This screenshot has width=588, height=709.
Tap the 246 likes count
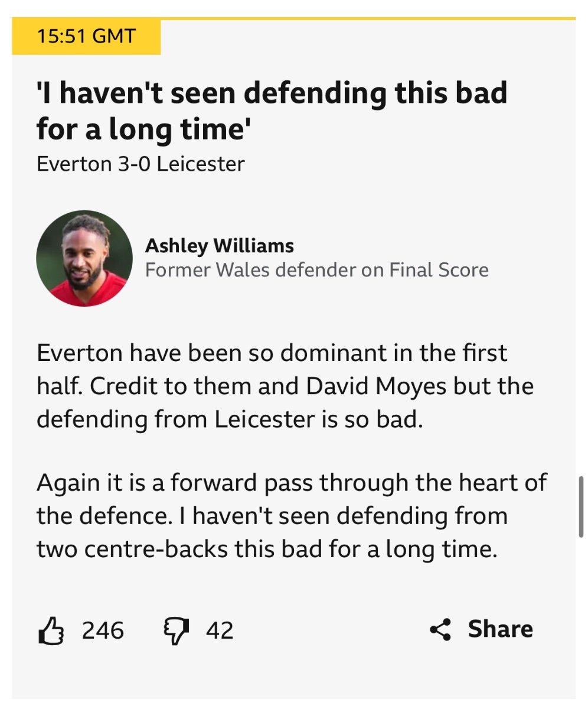coord(103,630)
